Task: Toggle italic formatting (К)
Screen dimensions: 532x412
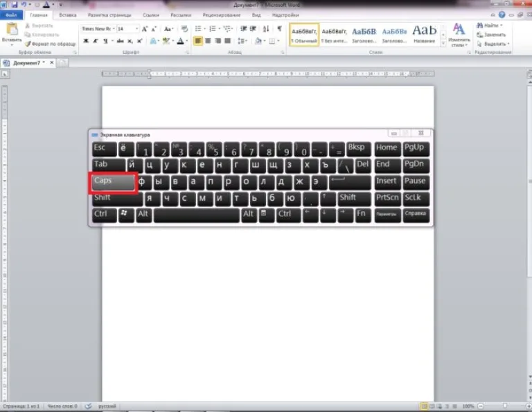Action: point(96,41)
